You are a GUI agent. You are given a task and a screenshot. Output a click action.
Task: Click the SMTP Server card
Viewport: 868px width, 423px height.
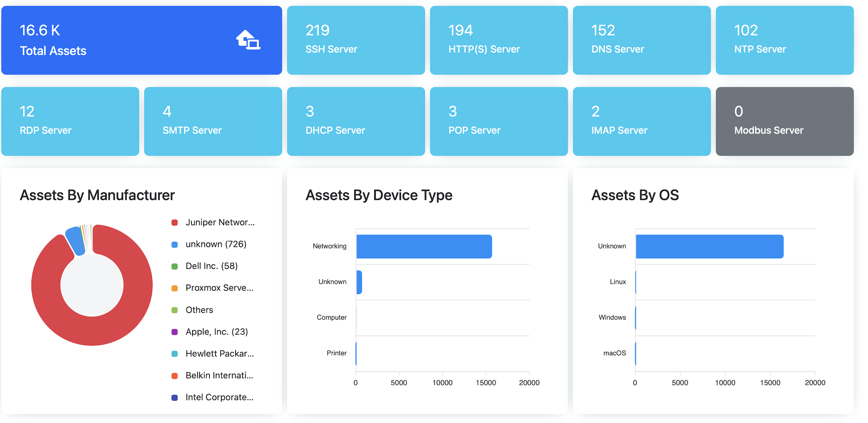coord(213,121)
